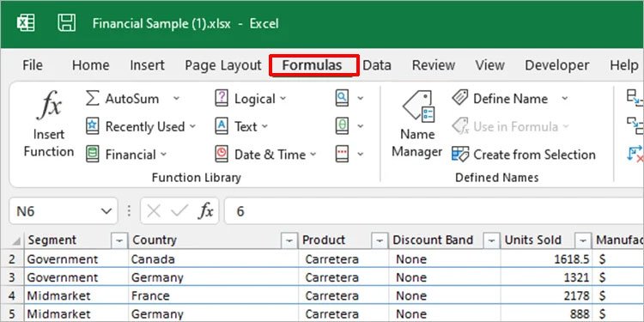
Task: Click Define Name button
Action: 510,99
